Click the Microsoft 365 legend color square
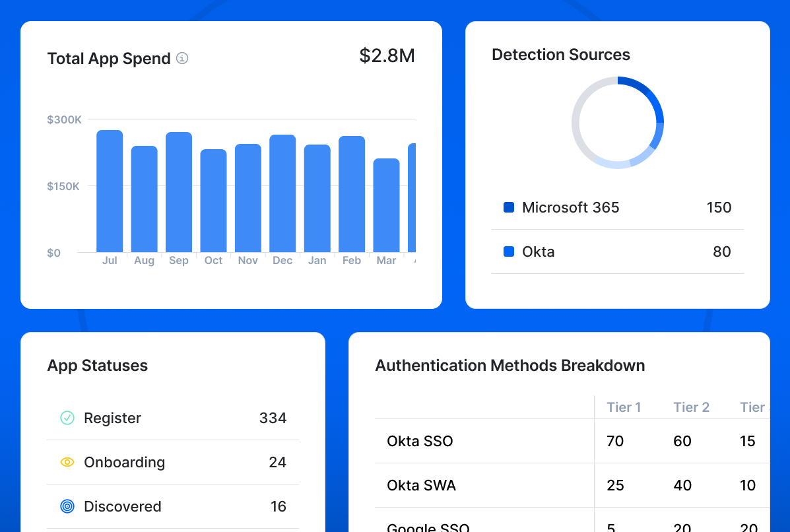The image size is (790, 532). pos(509,207)
